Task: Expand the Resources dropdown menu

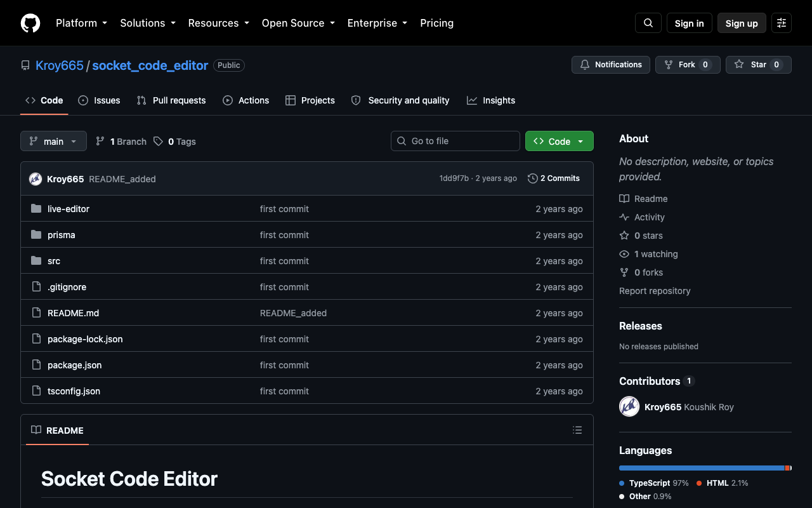Action: point(219,23)
